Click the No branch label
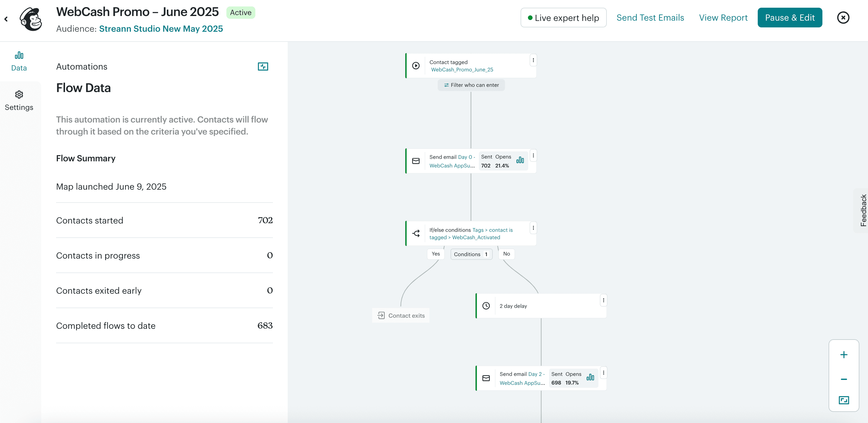Screen dimensions: 868x423 506,254
